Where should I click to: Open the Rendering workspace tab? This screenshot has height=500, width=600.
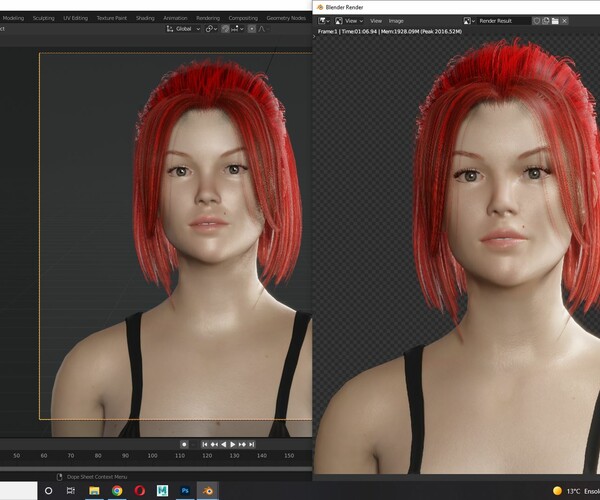[x=208, y=18]
